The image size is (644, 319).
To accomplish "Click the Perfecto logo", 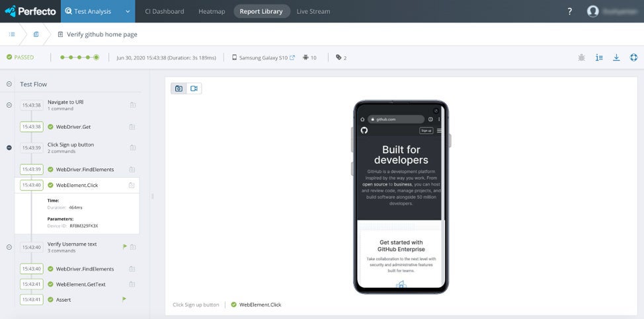I will tap(30, 11).
